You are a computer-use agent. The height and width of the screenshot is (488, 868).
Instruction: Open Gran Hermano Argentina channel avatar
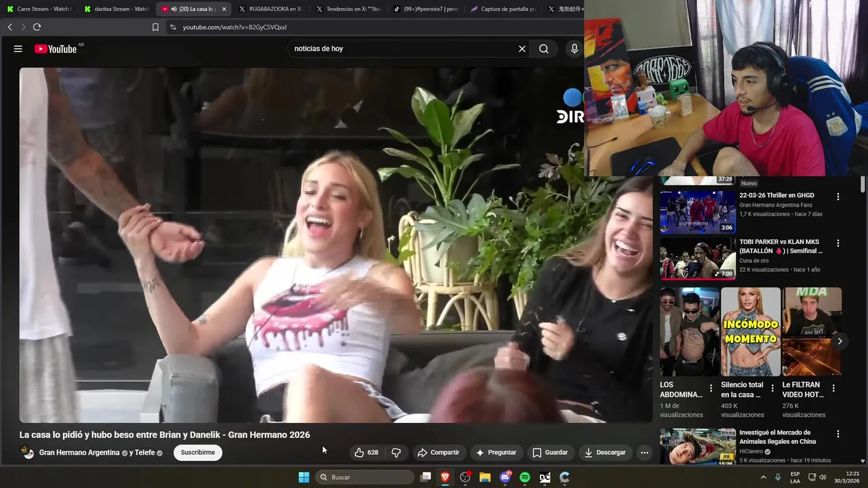click(28, 452)
